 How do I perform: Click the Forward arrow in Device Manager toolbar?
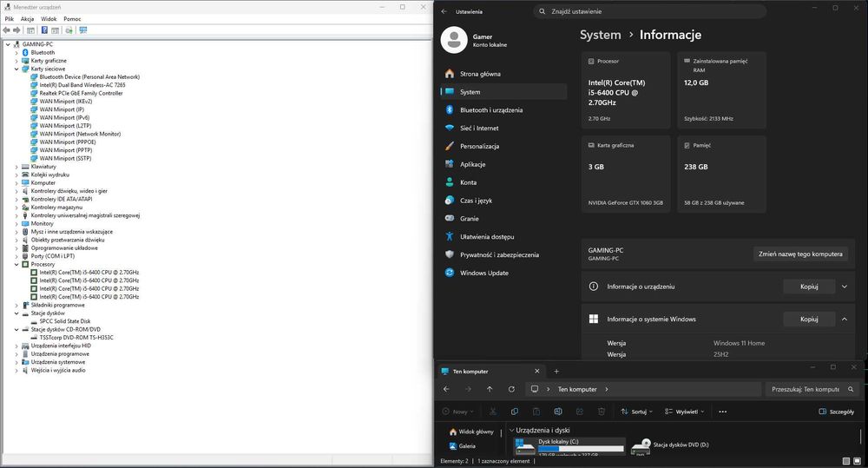(16, 30)
